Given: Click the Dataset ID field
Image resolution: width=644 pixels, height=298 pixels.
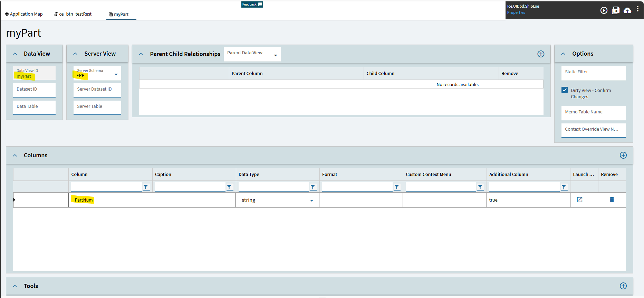Looking at the screenshot, I should tap(34, 90).
